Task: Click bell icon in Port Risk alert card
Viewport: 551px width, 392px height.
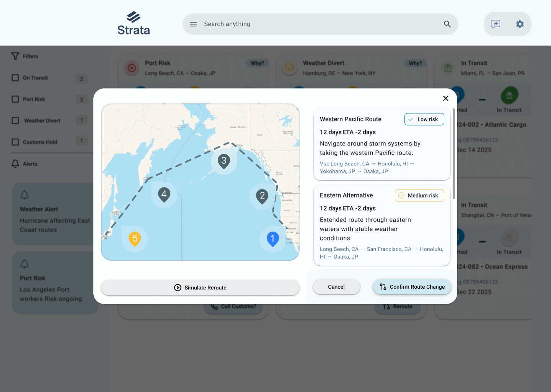Action: [x=24, y=264]
